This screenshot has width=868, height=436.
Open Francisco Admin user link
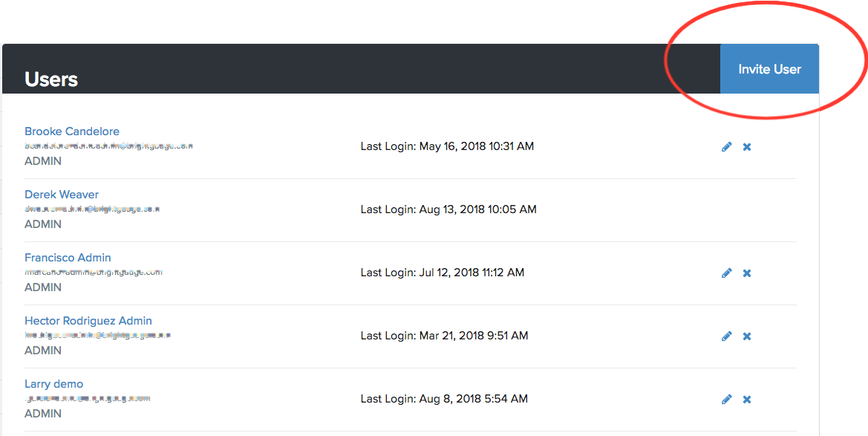68,258
